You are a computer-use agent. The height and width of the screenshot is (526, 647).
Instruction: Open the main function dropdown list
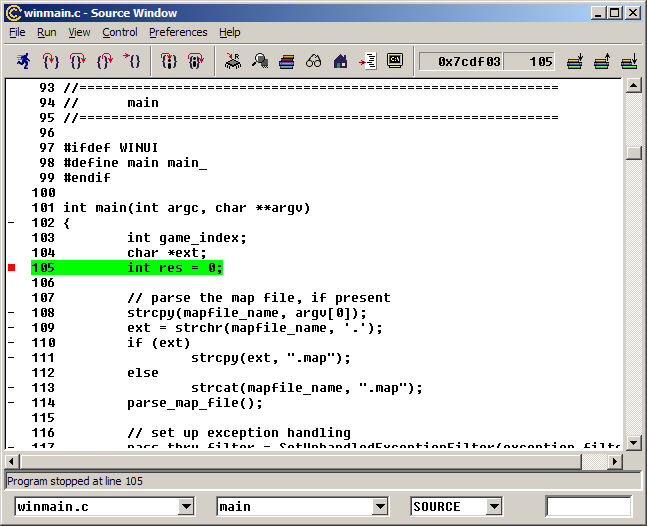379,507
